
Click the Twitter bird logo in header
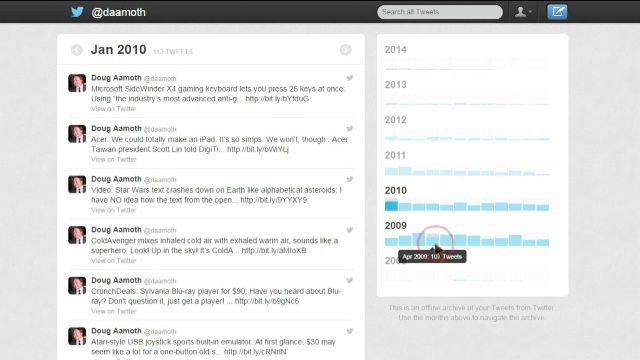tap(77, 12)
